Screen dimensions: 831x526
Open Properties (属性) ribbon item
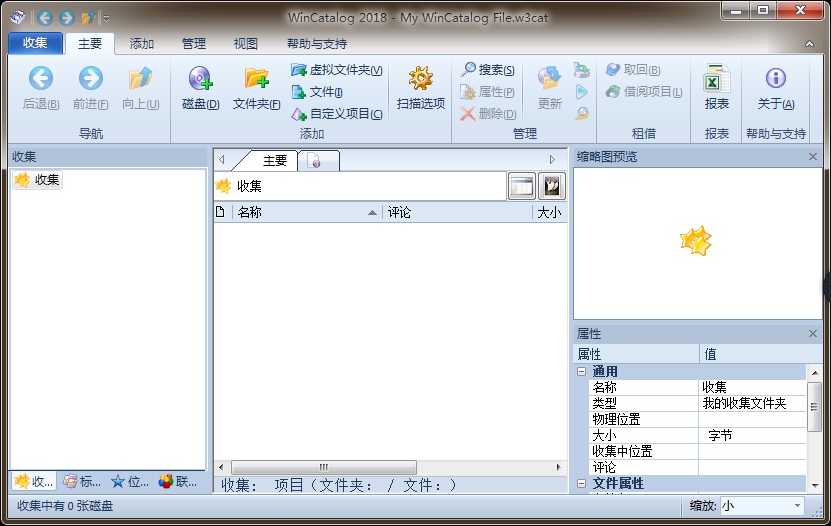coord(488,92)
